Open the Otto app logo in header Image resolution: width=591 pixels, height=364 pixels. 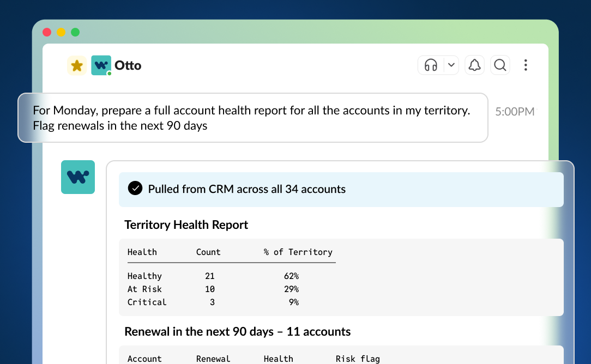point(101,65)
